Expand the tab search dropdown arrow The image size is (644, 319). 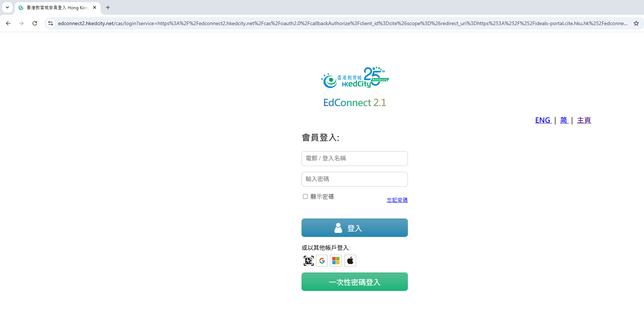pos(7,7)
